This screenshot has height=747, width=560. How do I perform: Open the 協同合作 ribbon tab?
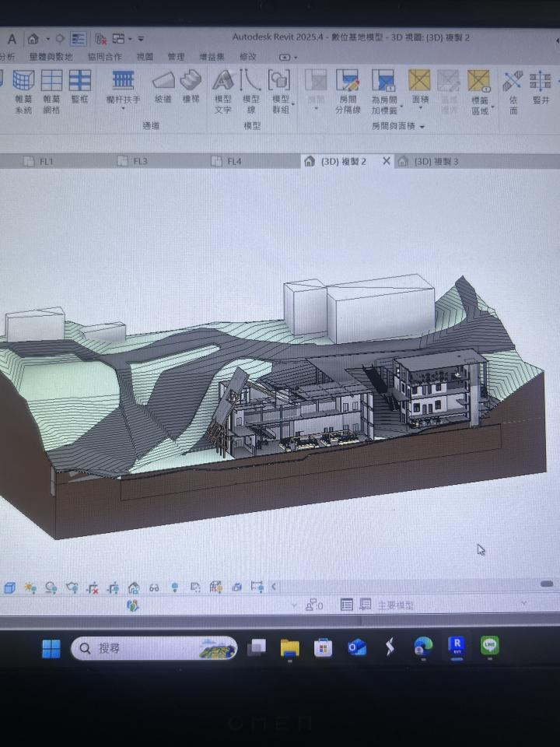pos(105,57)
